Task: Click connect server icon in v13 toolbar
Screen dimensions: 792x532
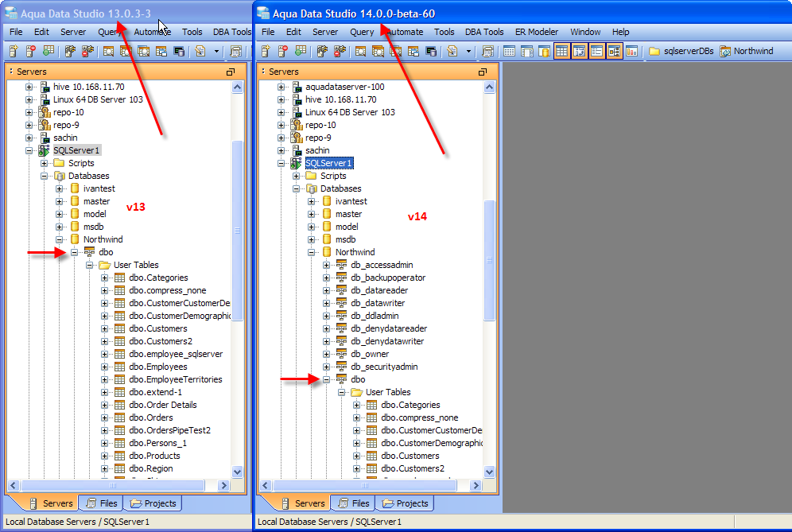Action: pos(70,51)
